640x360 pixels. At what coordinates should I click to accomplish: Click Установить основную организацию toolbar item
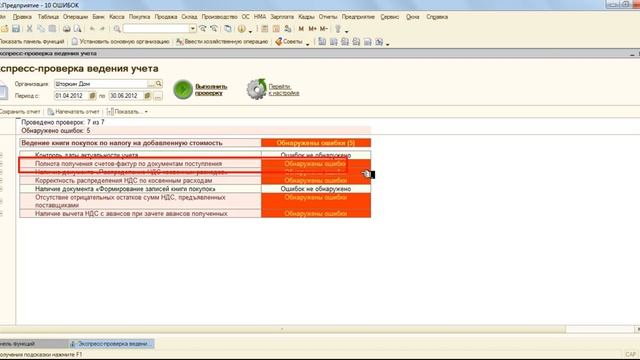[x=120, y=42]
